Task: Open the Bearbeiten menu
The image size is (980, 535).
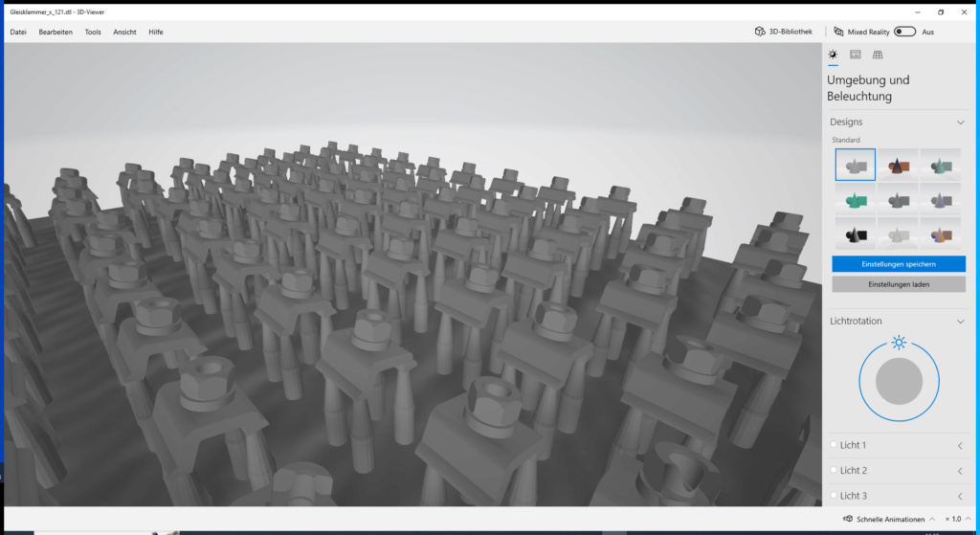Action: [x=56, y=32]
